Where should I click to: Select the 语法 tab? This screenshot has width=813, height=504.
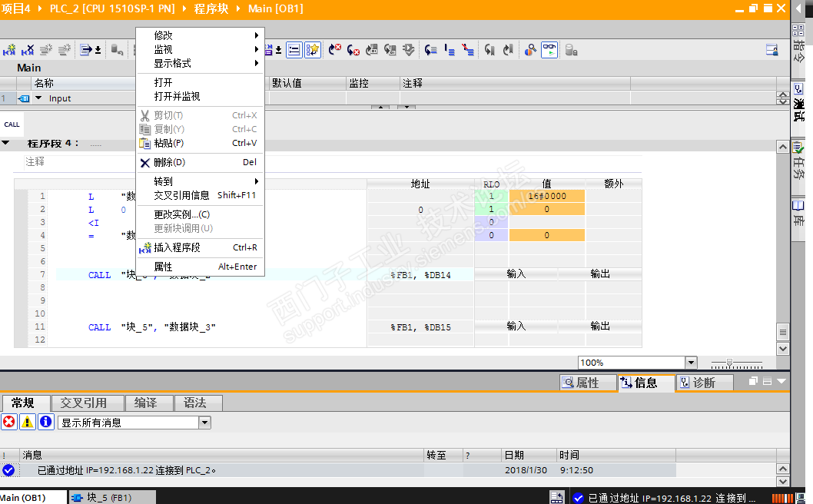[x=198, y=403]
